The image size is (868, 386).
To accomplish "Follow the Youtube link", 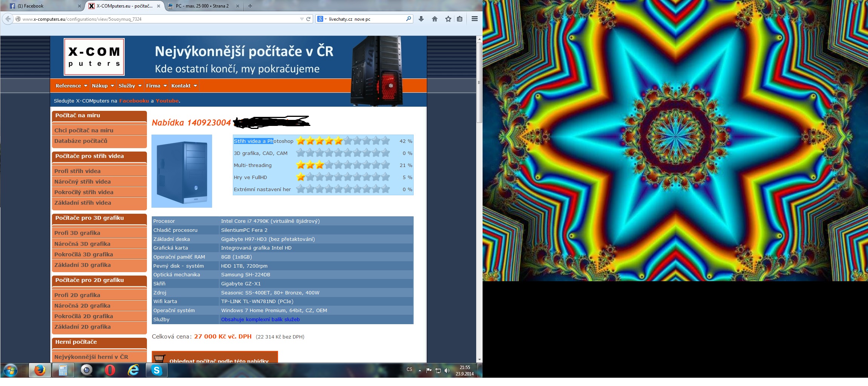I will pos(167,101).
